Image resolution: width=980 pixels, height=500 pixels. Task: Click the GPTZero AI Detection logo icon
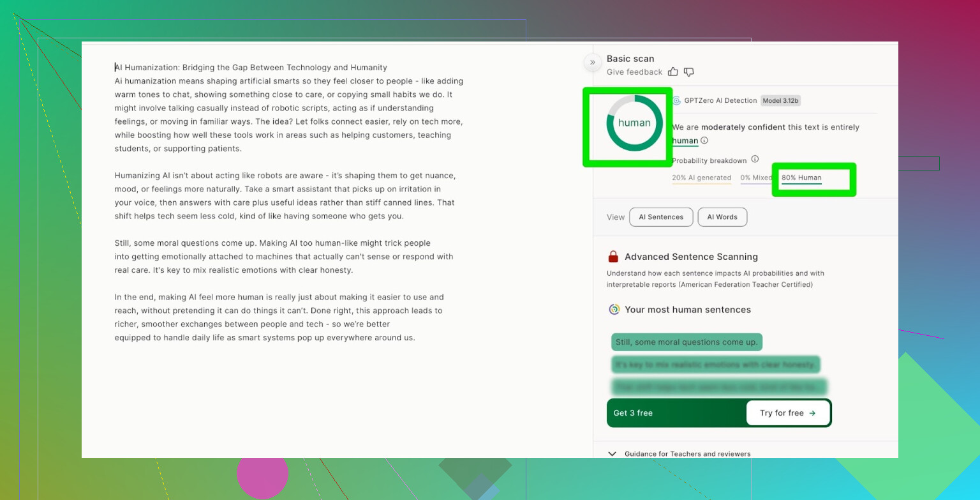(x=676, y=101)
